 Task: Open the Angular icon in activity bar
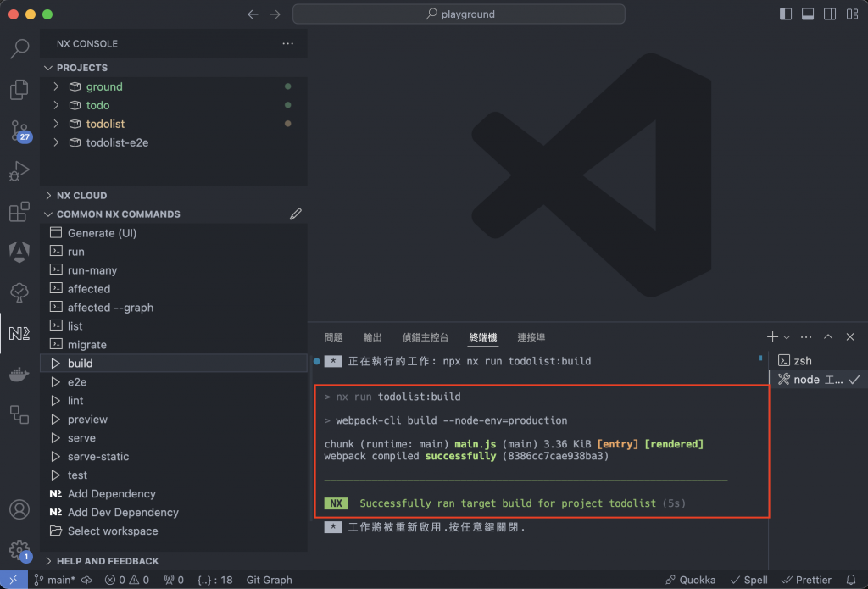coord(19,252)
